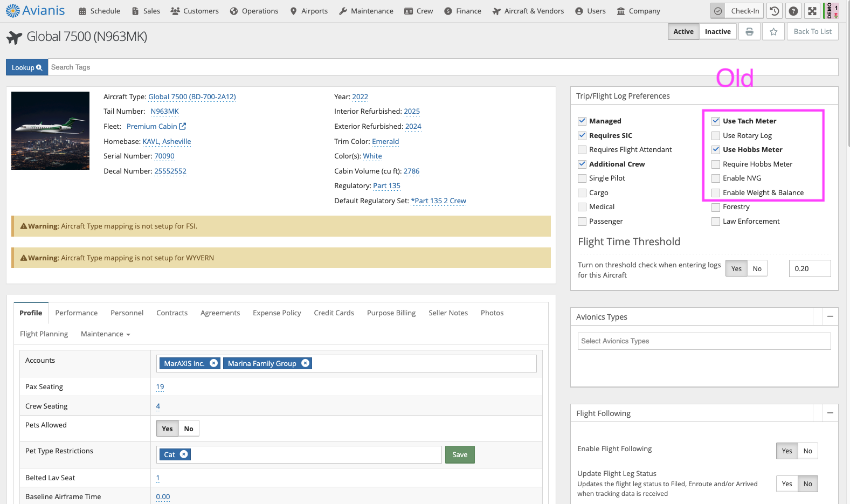
Task: Open Customers via its people icon
Action: [175, 11]
